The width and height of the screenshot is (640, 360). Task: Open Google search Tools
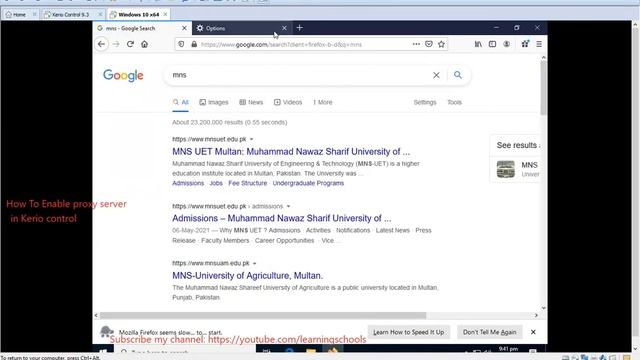pyautogui.click(x=454, y=102)
